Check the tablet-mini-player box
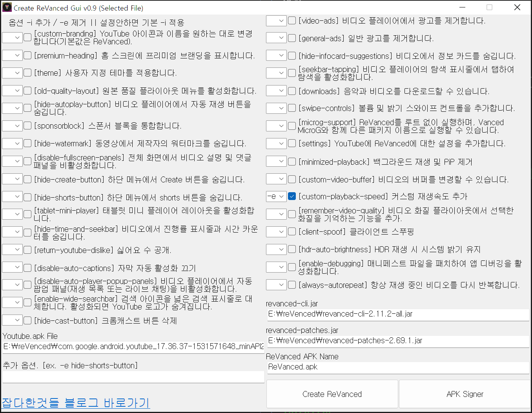The image size is (532, 413). pyautogui.click(x=27, y=214)
